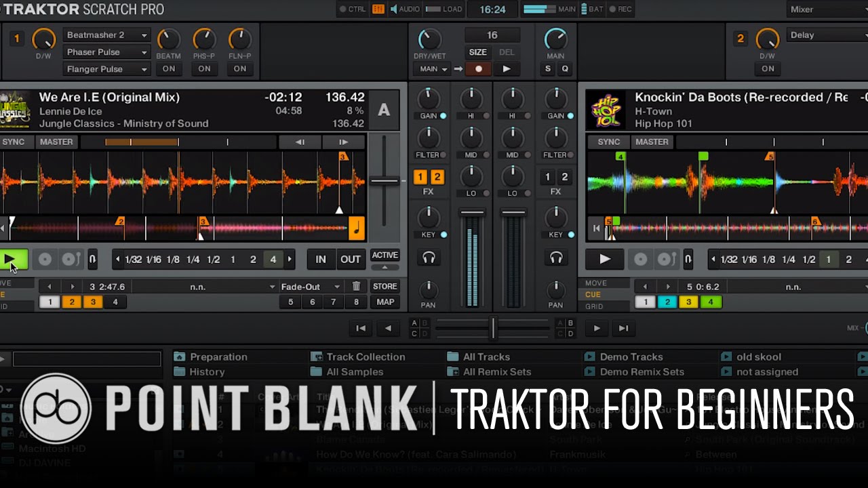Viewport: 868px width, 488px height.
Task: Trigger green hotcue 4 in deck B
Action: (710, 302)
